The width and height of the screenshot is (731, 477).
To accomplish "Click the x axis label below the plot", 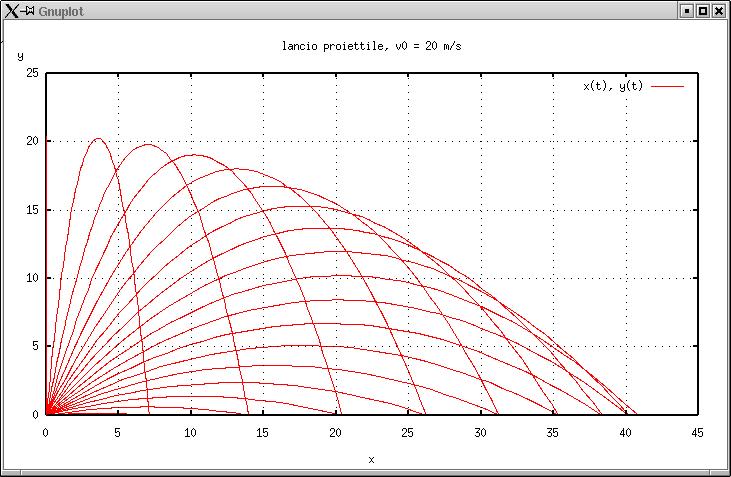I will click(x=371, y=459).
